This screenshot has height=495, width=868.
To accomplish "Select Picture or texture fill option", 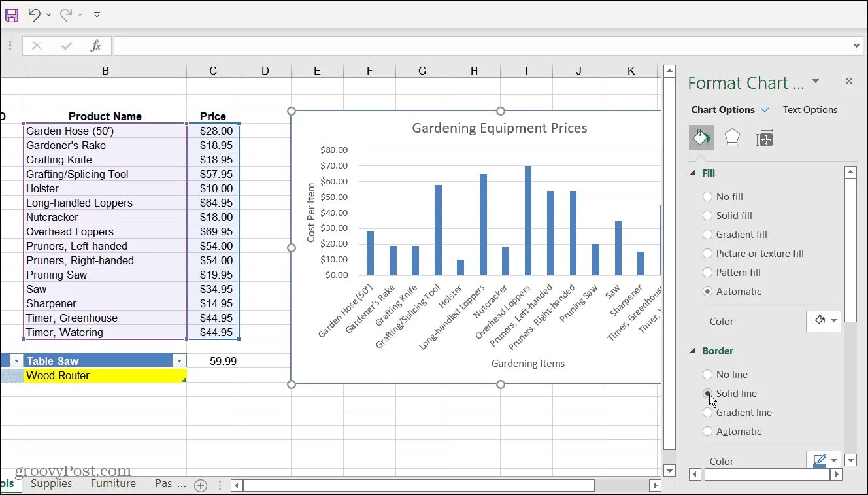I will (707, 254).
